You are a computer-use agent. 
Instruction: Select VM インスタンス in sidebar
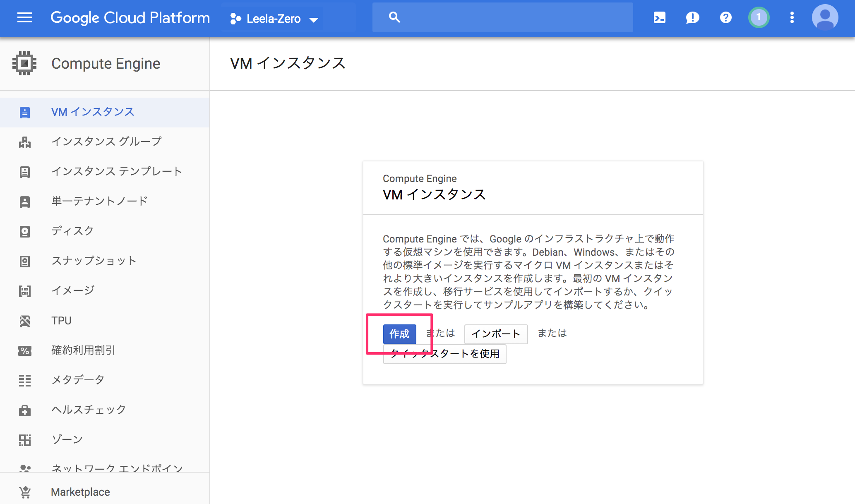[105, 112]
